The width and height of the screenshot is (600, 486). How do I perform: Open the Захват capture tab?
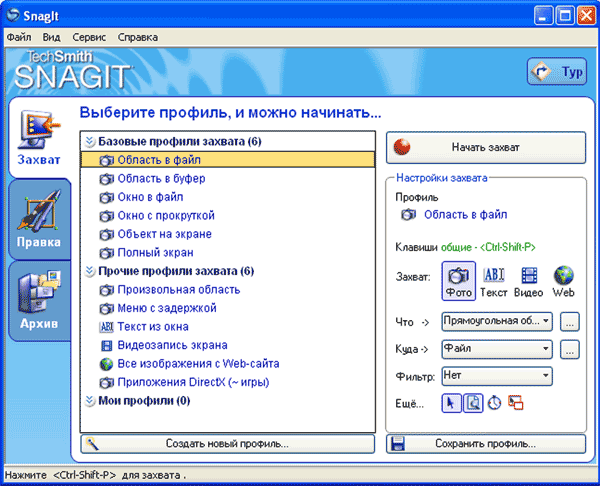click(39, 138)
